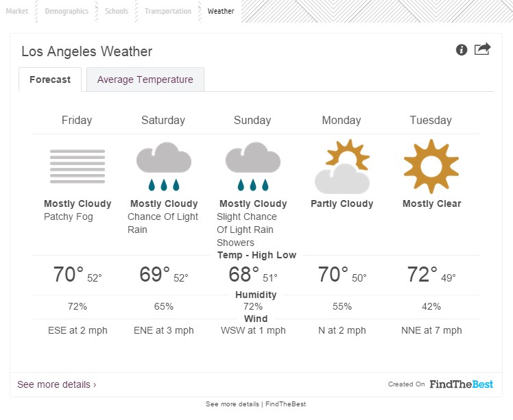Select the Weather tab
513x420 pixels.
221,11
